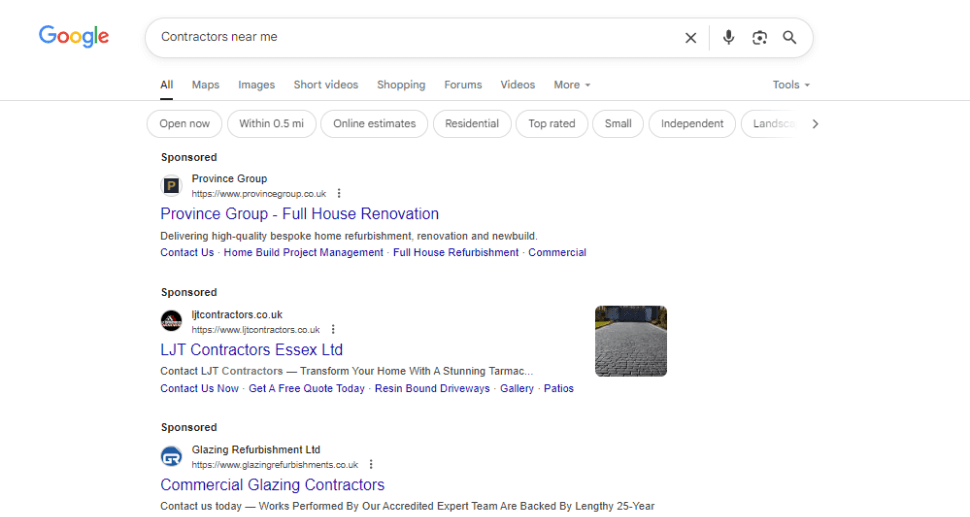
Task: Switch to the Maps tab
Action: tap(205, 85)
